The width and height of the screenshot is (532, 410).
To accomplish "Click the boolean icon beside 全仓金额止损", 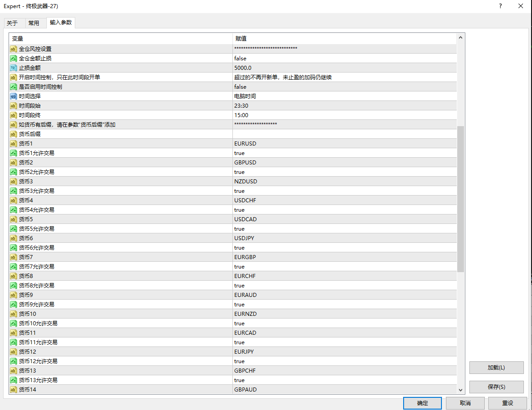I will 13,59.
